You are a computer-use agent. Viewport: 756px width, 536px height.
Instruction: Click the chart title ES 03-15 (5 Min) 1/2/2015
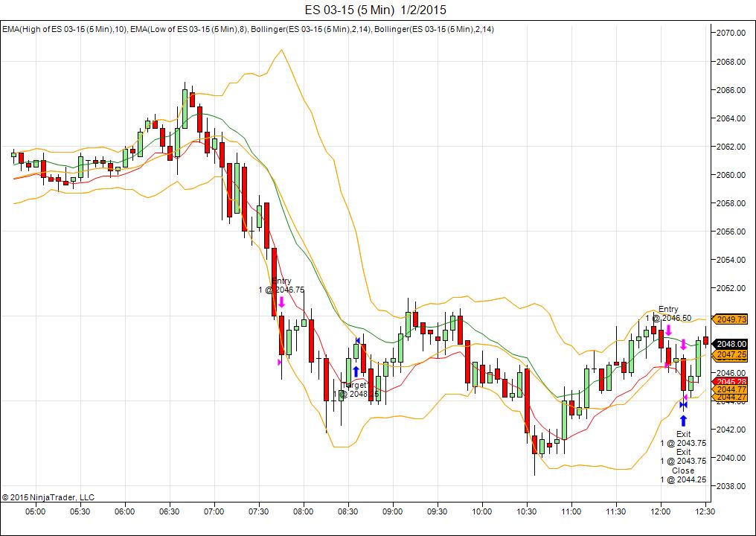[x=376, y=10]
